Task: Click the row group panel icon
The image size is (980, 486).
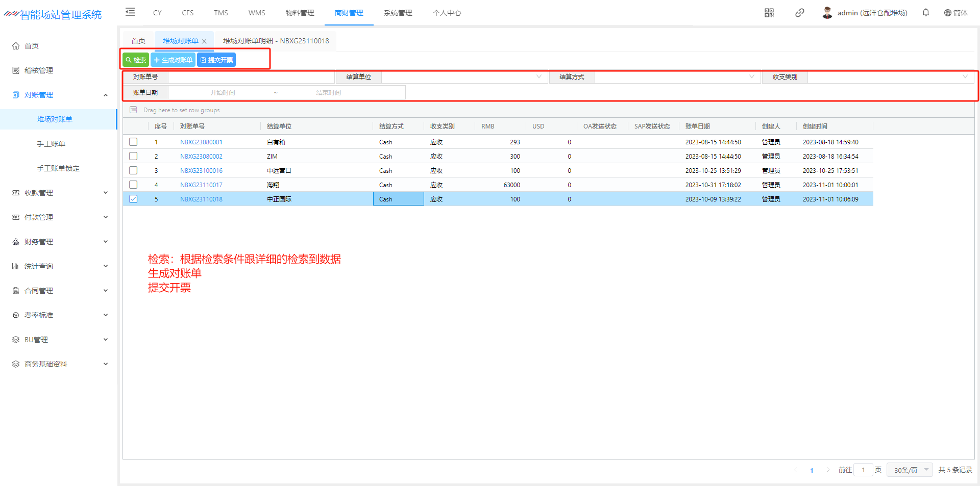Action: [x=133, y=110]
